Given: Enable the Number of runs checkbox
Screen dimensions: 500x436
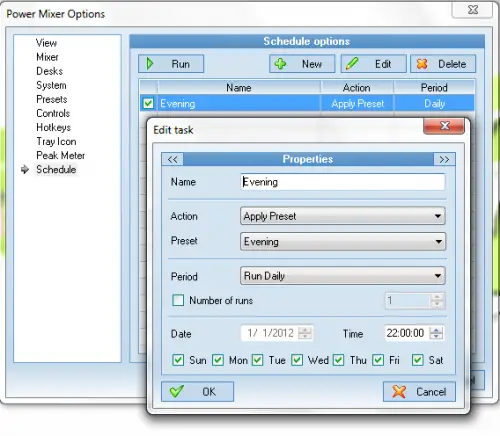Looking at the screenshot, I should (178, 300).
